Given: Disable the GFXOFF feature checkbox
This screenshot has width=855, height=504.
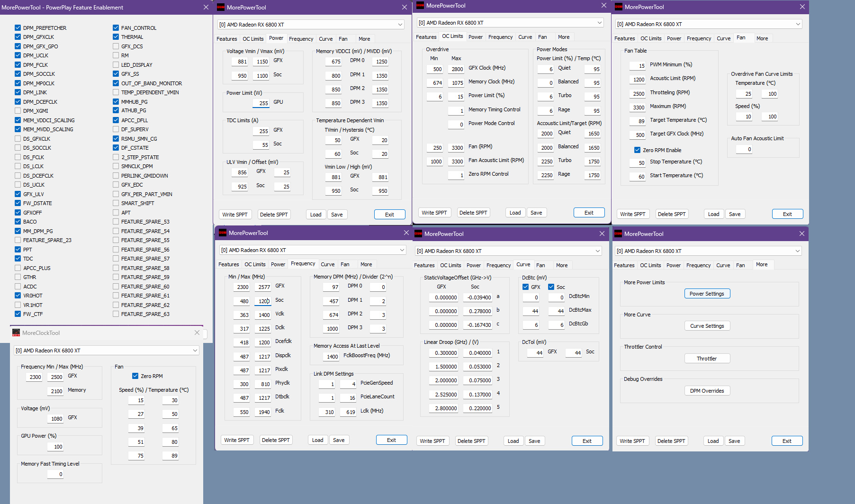Looking at the screenshot, I should 18,212.
